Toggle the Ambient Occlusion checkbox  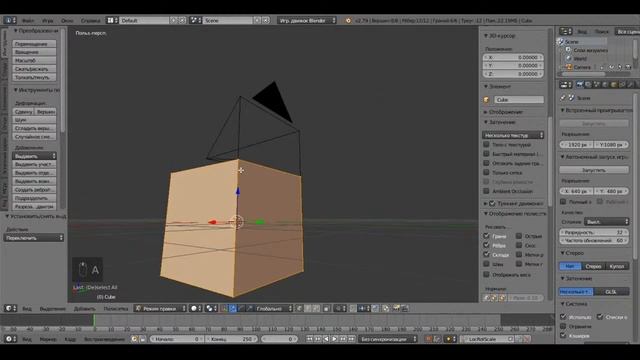(486, 191)
